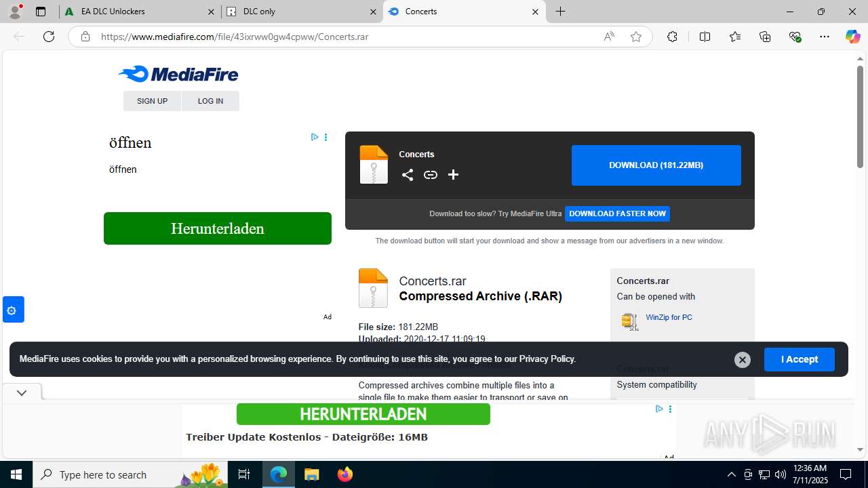Click the green HERUNTERLADEN banner button
868x488 pixels.
363,414
